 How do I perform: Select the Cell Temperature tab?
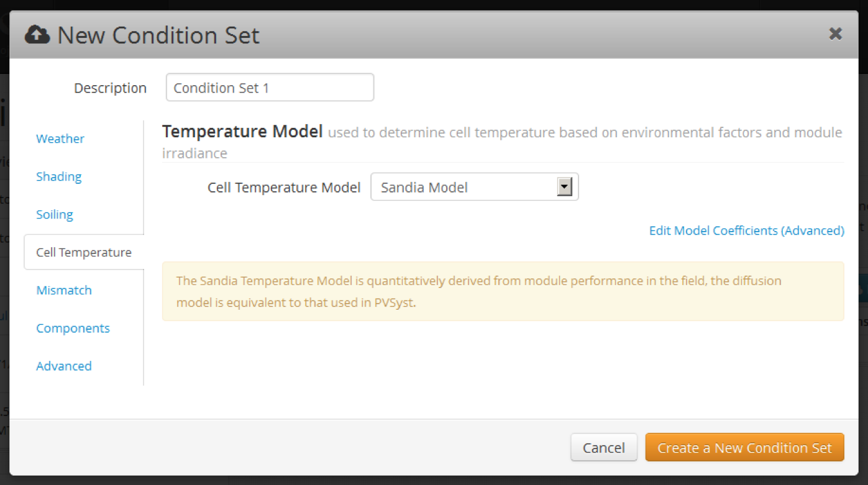(x=84, y=252)
